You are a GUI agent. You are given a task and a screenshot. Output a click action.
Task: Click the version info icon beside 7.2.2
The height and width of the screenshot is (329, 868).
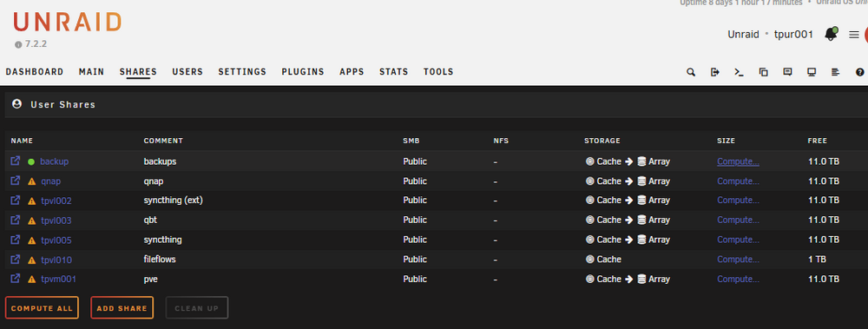[x=18, y=44]
